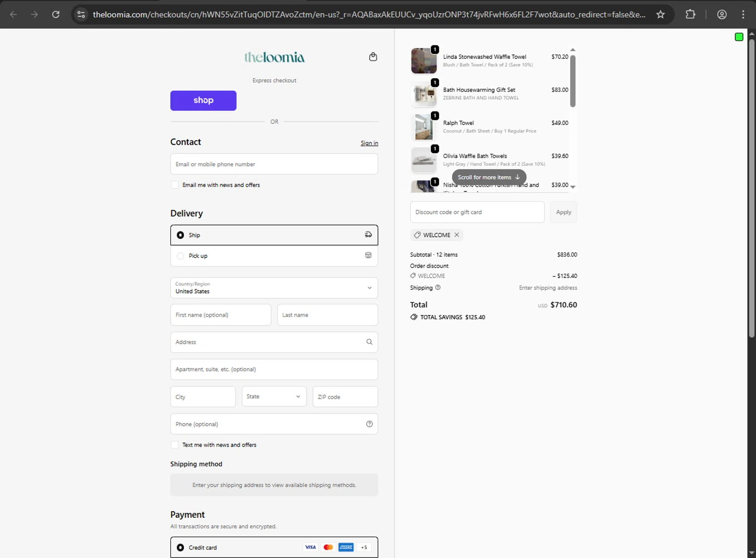Remove the WELCOME discount code
Image resolution: width=756 pixels, height=558 pixels.
click(x=457, y=235)
